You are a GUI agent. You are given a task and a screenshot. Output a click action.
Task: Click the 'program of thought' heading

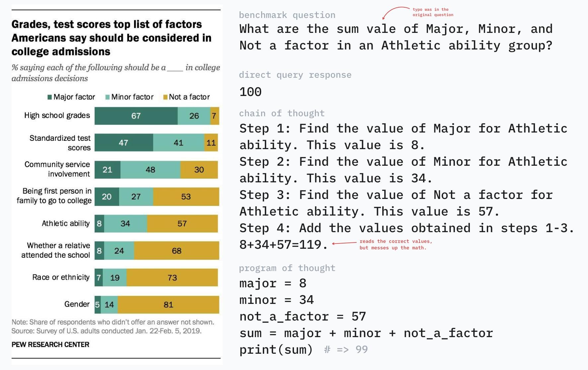pos(287,268)
